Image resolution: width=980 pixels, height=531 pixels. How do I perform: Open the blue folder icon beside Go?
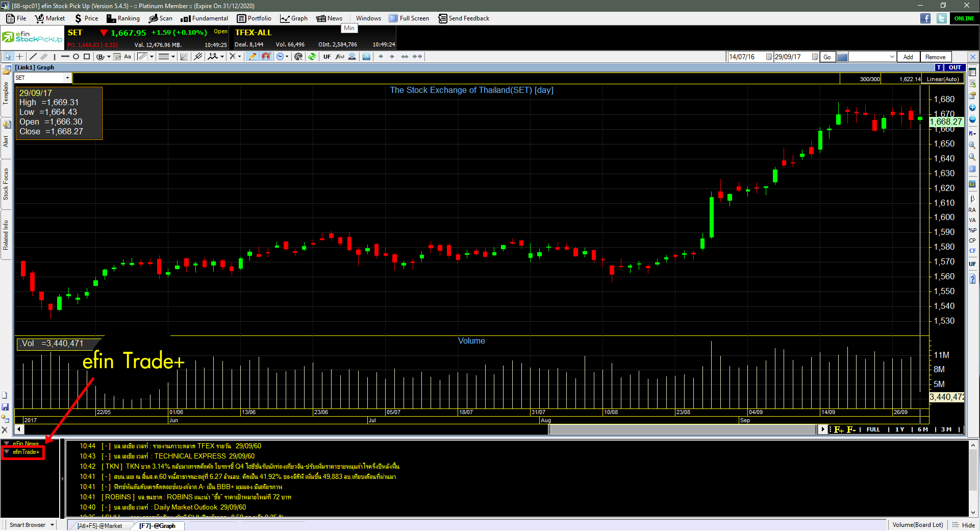point(842,57)
